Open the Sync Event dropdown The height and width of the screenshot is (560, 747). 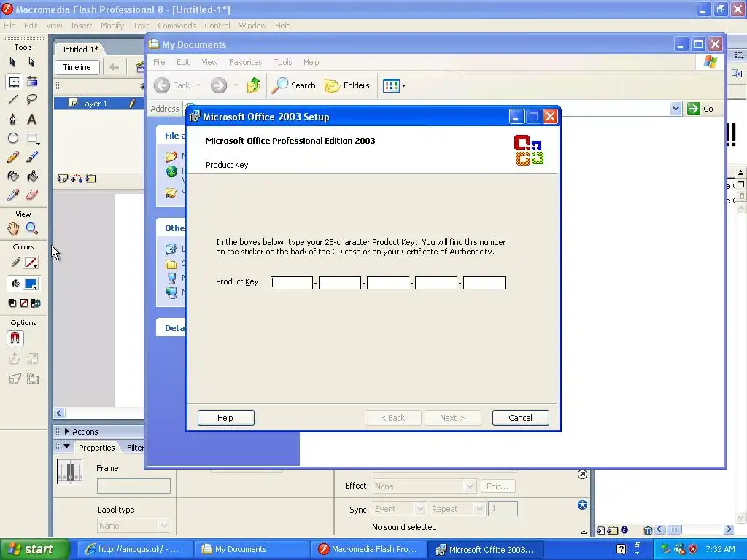pos(399,509)
